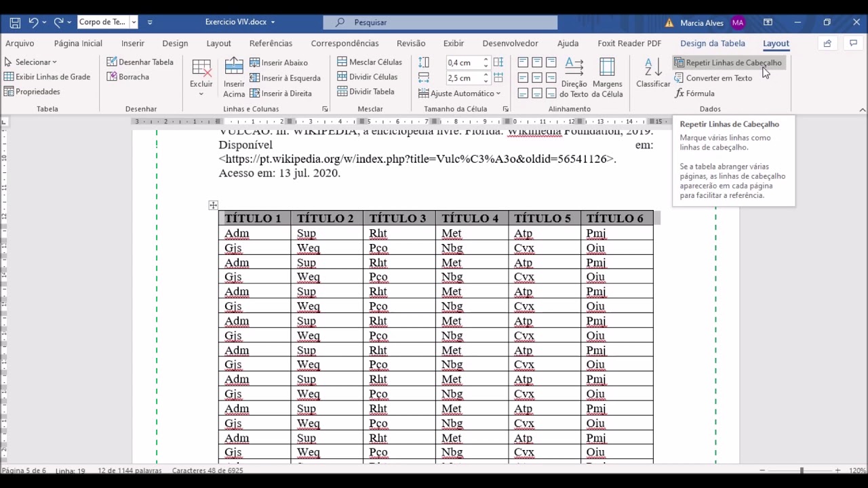This screenshot has width=868, height=488.
Task: Open the style box Corpo de Te... dropdown
Action: 134,22
